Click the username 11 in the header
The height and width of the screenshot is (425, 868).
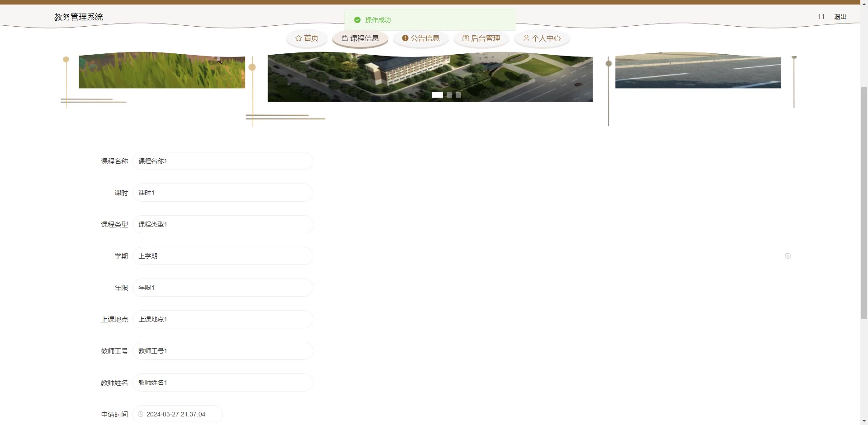tap(821, 17)
